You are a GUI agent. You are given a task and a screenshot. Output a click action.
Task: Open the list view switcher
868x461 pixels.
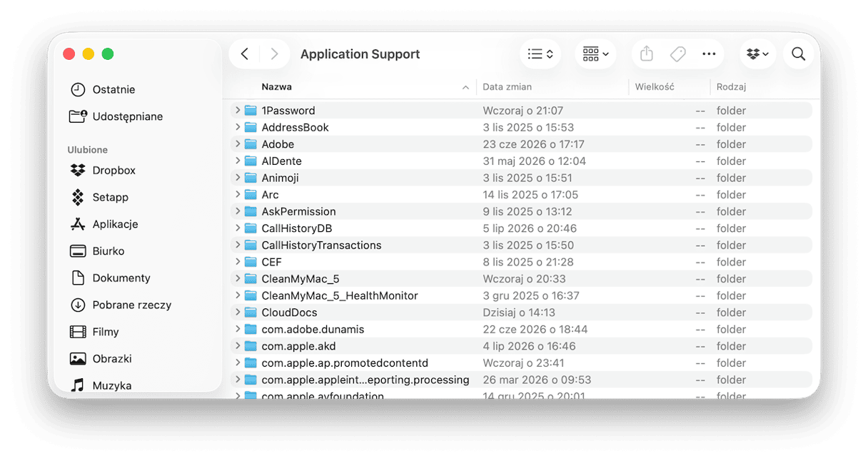pos(540,54)
